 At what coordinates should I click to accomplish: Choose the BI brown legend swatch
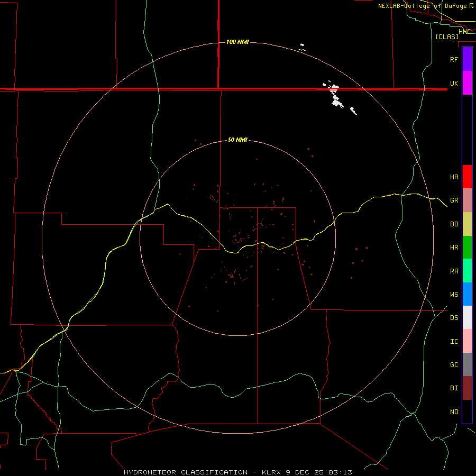(x=467, y=388)
